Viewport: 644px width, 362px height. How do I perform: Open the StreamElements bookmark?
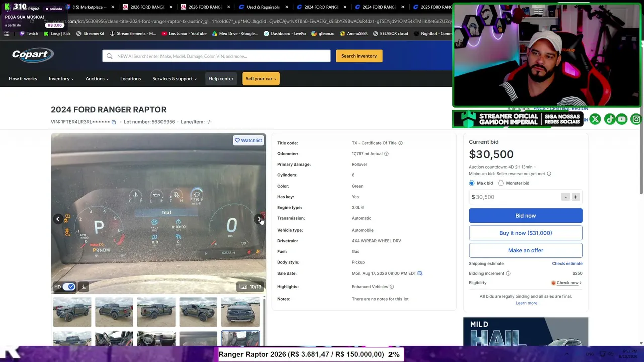pos(133,34)
